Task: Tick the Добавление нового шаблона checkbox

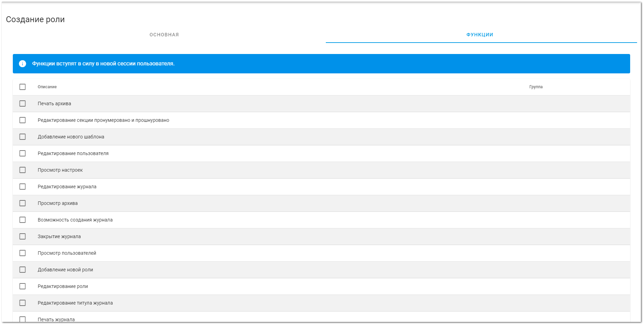Action: pos(23,137)
